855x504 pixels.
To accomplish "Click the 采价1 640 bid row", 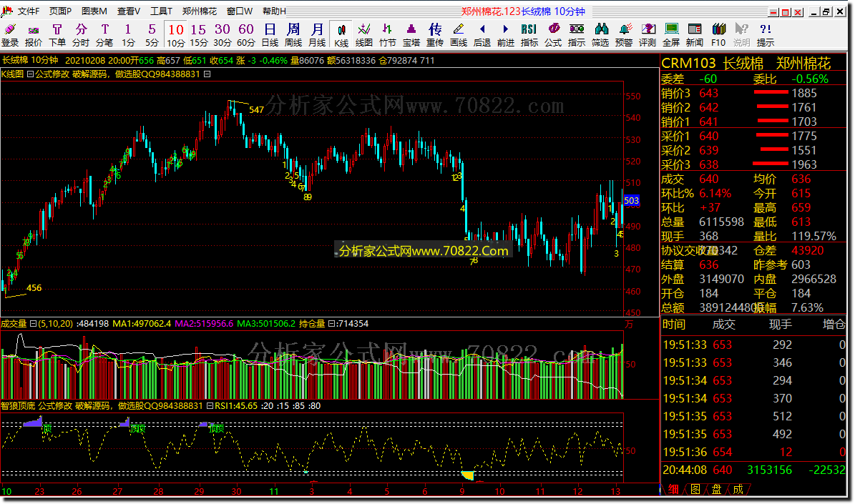I will (x=753, y=137).
